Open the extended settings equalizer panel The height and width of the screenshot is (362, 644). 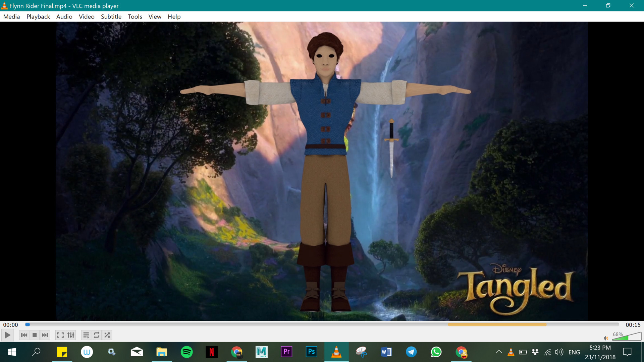71,335
